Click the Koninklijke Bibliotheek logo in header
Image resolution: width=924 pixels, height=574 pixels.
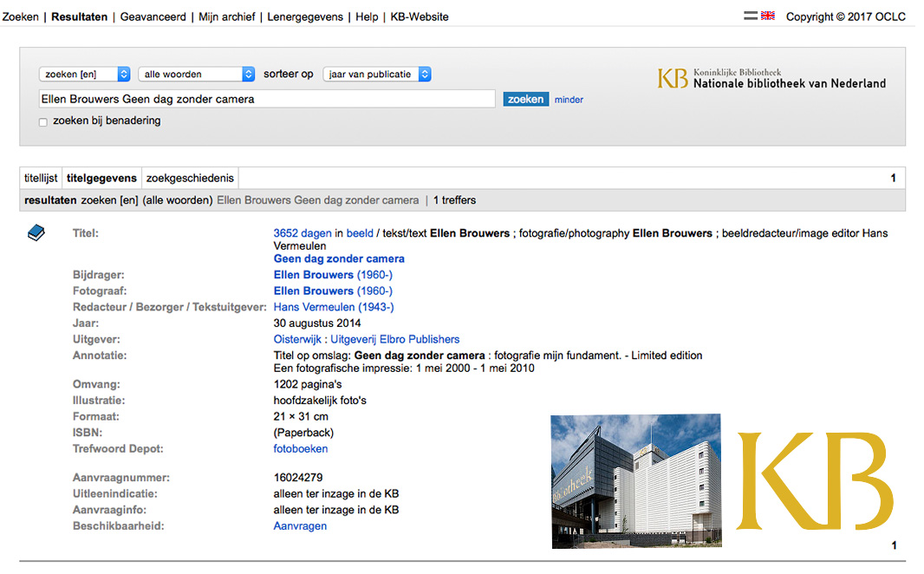pos(771,79)
